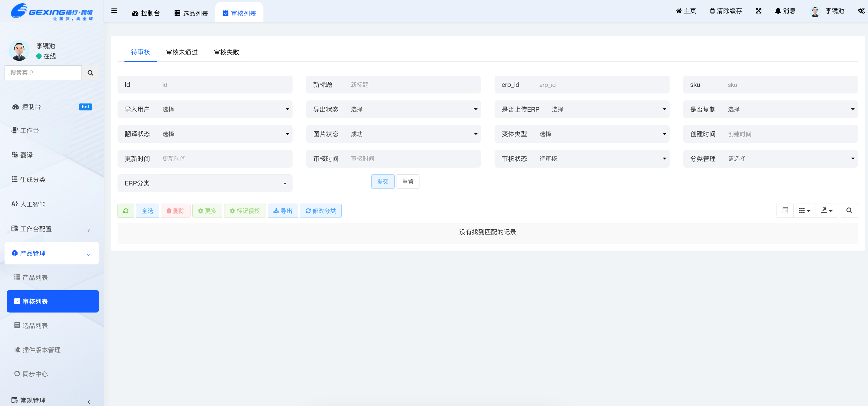Open the columns grid dropdown icon

804,211
